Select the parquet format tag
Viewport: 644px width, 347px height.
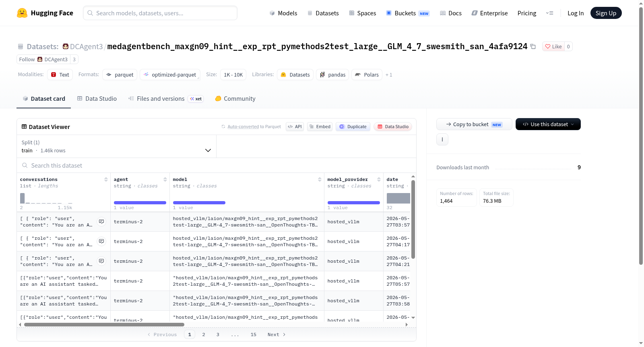[x=120, y=75]
